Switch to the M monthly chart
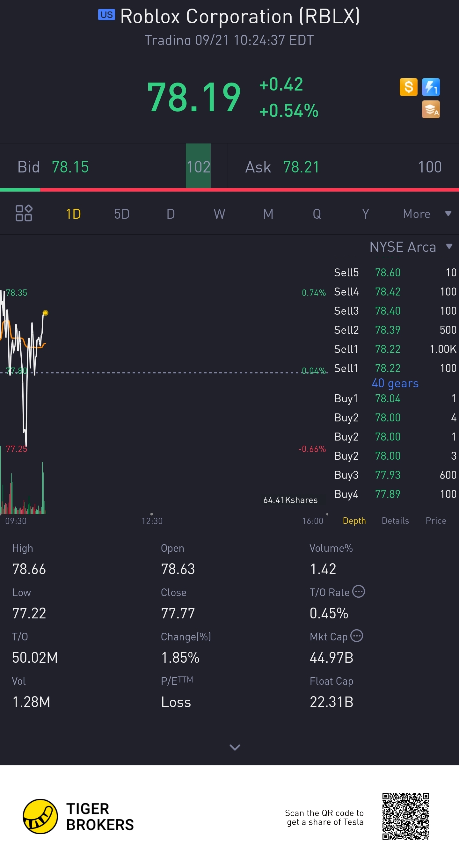The image size is (459, 868). tap(268, 214)
